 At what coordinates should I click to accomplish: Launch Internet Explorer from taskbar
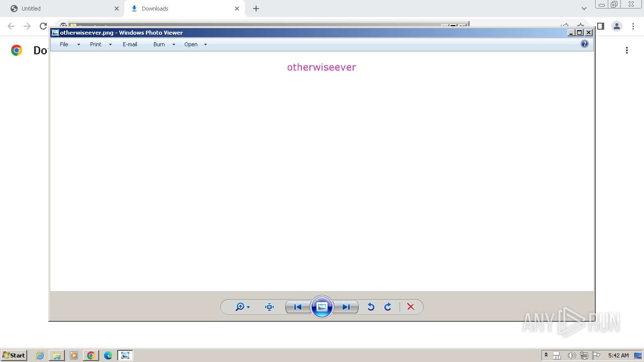40,355
